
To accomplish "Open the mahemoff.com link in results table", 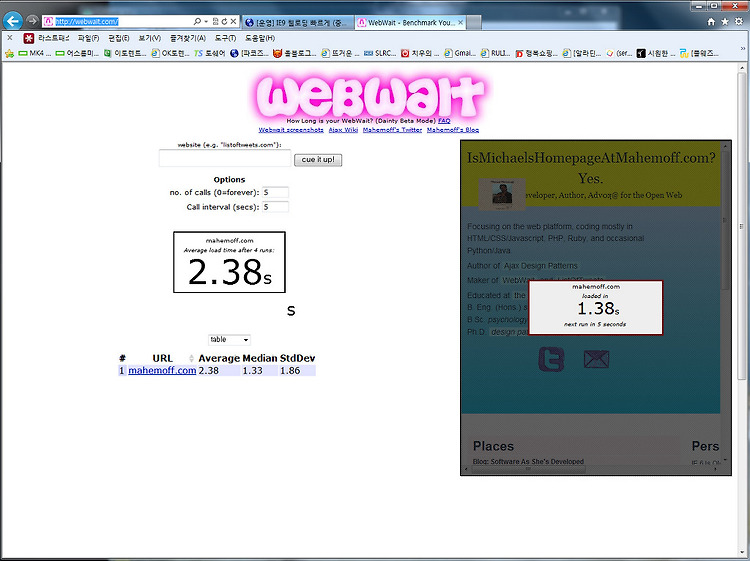I will click(x=162, y=371).
